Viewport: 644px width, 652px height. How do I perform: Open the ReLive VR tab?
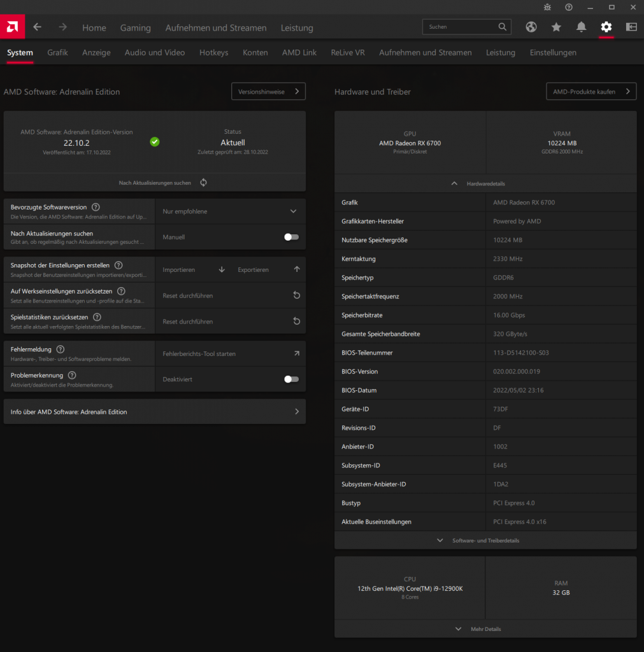[x=348, y=53]
